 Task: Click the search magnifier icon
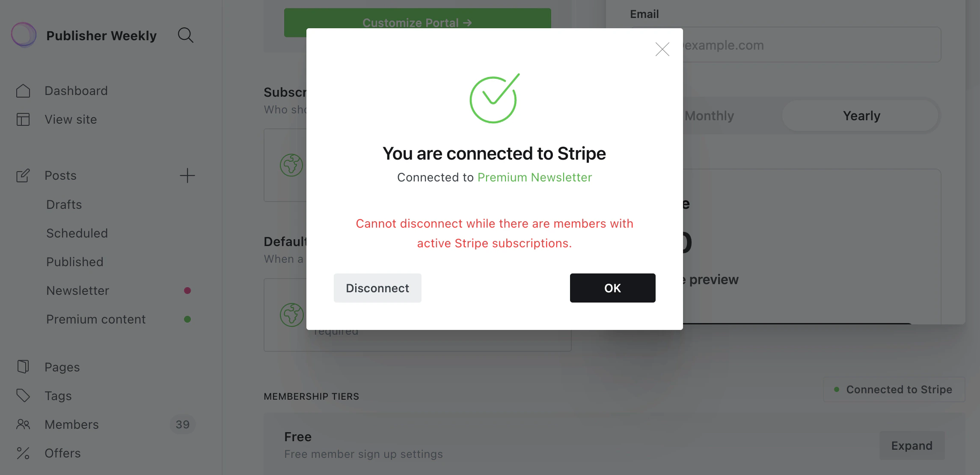pyautogui.click(x=185, y=35)
